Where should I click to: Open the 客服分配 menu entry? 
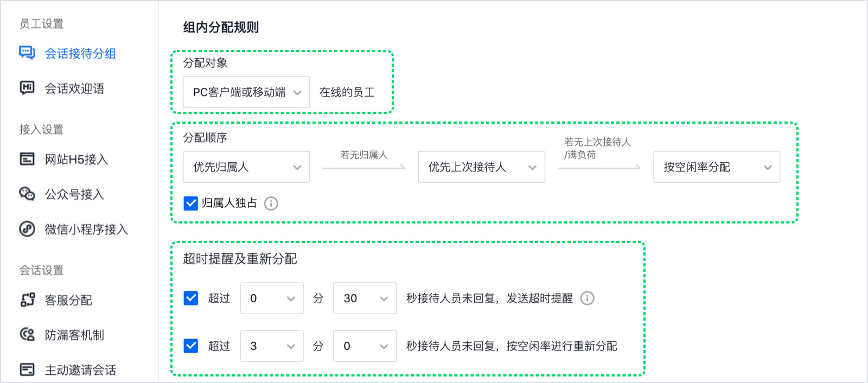pos(68,300)
